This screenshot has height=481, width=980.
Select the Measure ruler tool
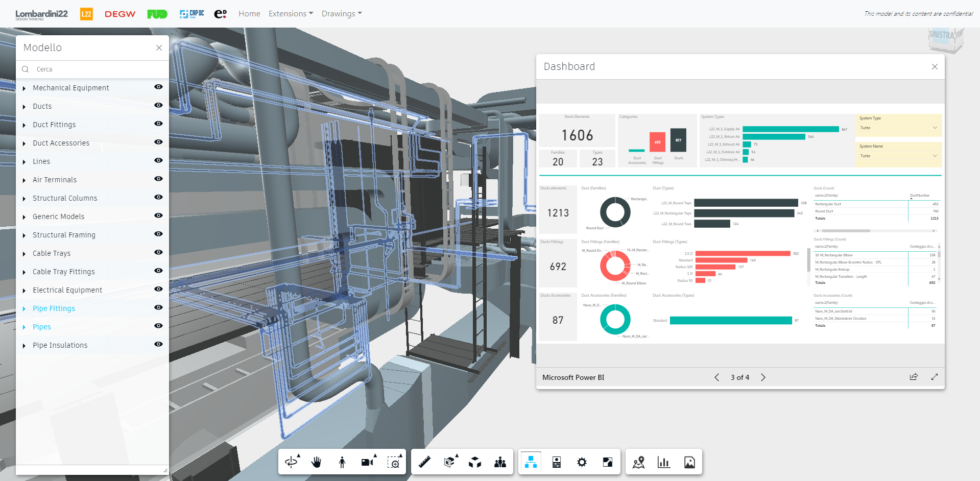coord(424,462)
